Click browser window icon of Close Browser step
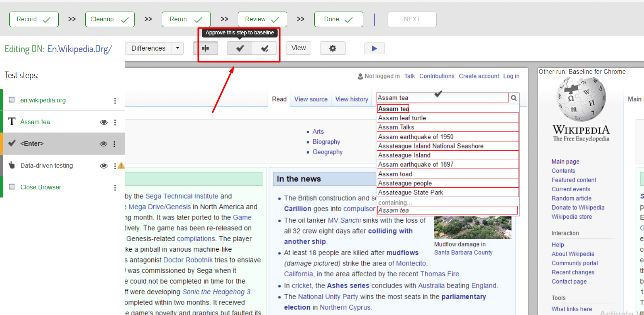Viewport: 644px width, 315px height. coord(12,187)
